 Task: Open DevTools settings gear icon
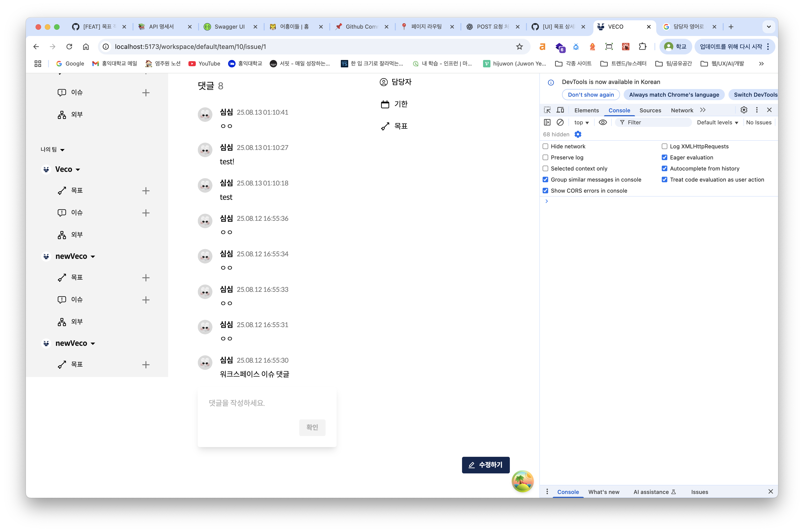(744, 110)
